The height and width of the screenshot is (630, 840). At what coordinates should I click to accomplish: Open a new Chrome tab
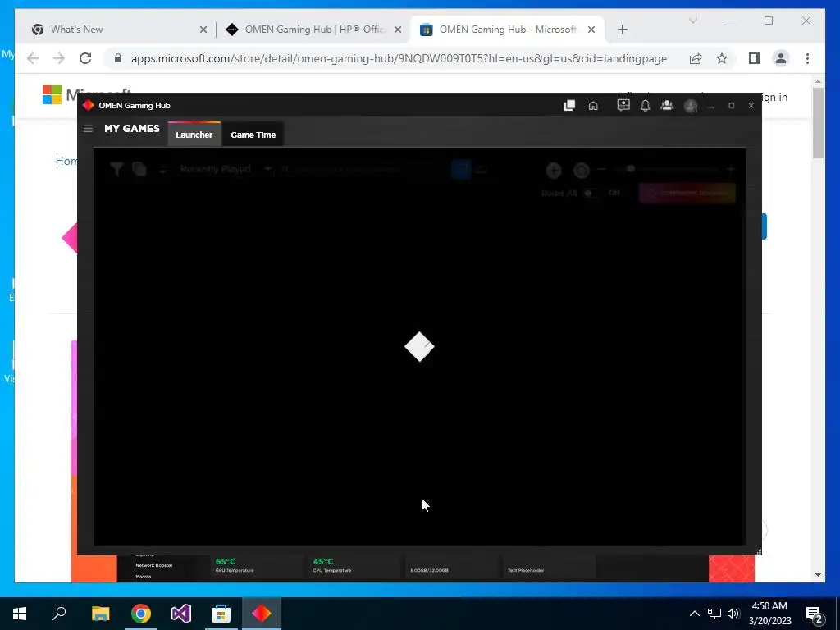click(x=622, y=30)
